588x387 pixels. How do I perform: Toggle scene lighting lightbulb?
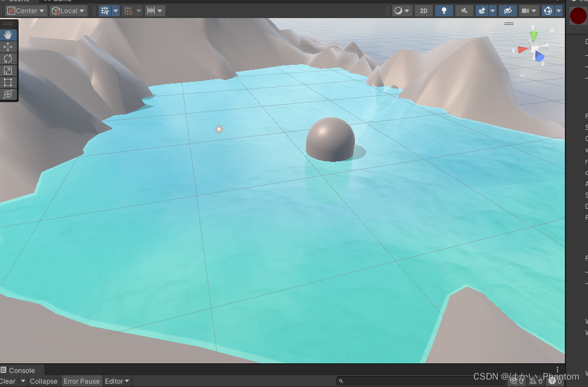(444, 11)
